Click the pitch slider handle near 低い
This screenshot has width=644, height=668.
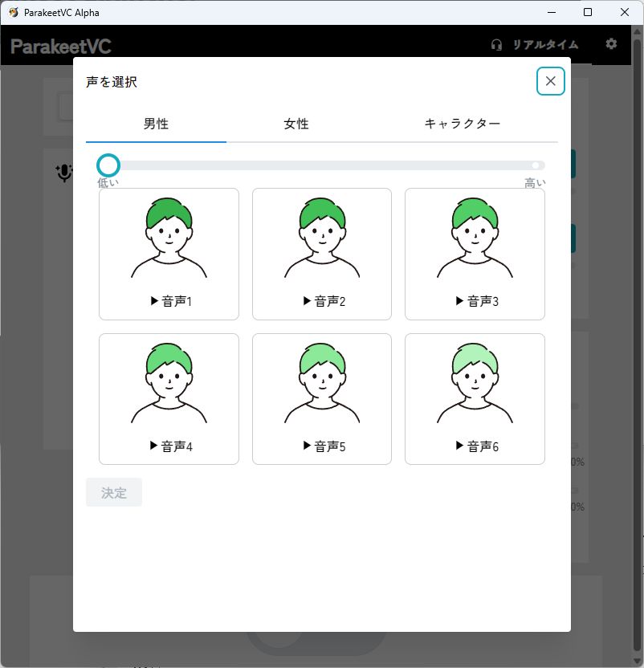[108, 165]
